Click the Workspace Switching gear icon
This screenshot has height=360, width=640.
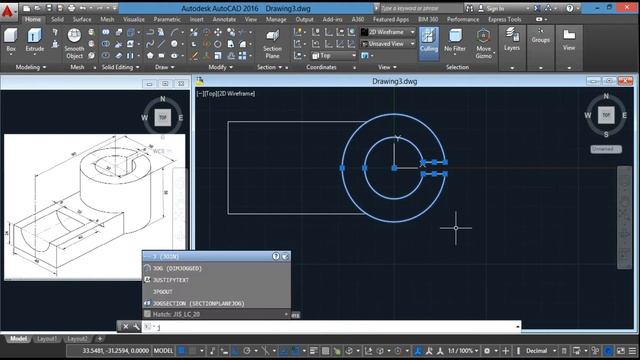[x=487, y=351]
